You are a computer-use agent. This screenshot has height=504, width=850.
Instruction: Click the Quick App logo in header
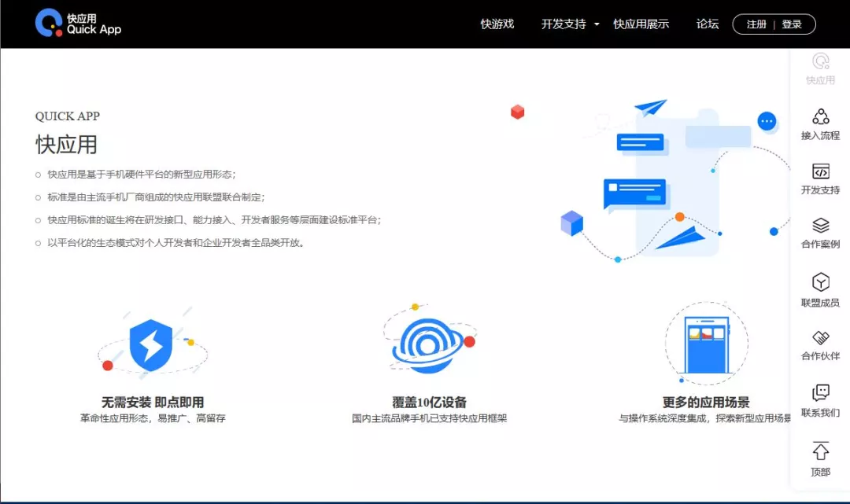tap(78, 24)
